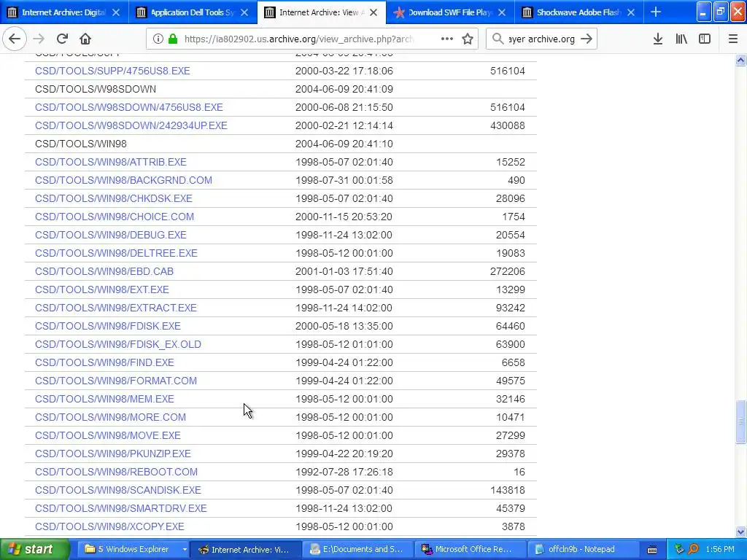Open CSD/TOOLS/W98SDOWN/242934UP.EXE link

[x=131, y=125]
